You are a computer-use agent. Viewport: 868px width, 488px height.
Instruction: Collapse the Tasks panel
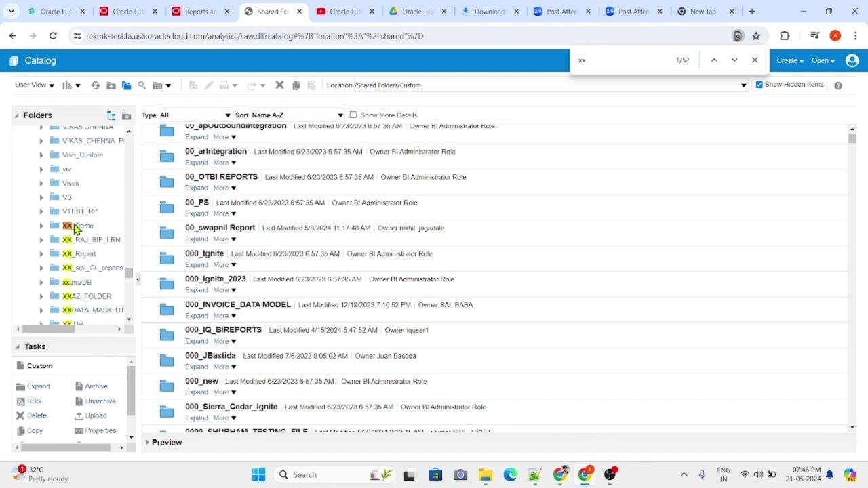point(16,346)
